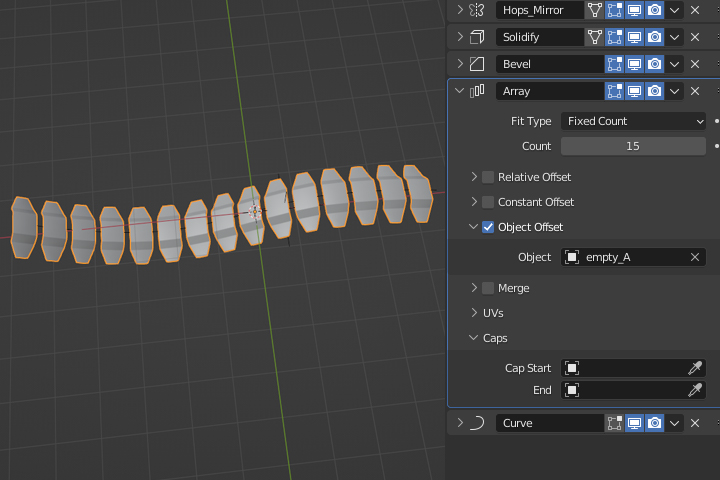The height and width of the screenshot is (480, 720).
Task: Click the Solidify modifier type icon
Action: coord(477,37)
